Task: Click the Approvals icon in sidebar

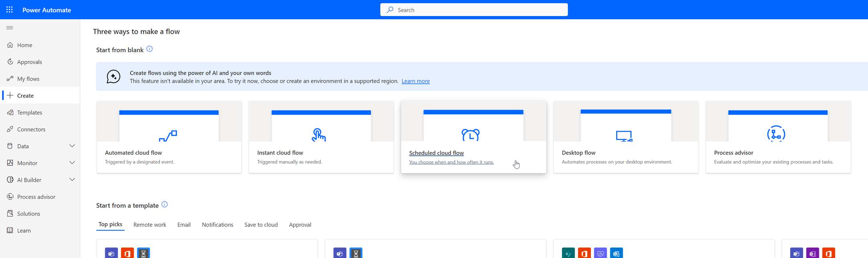Action: tap(10, 62)
